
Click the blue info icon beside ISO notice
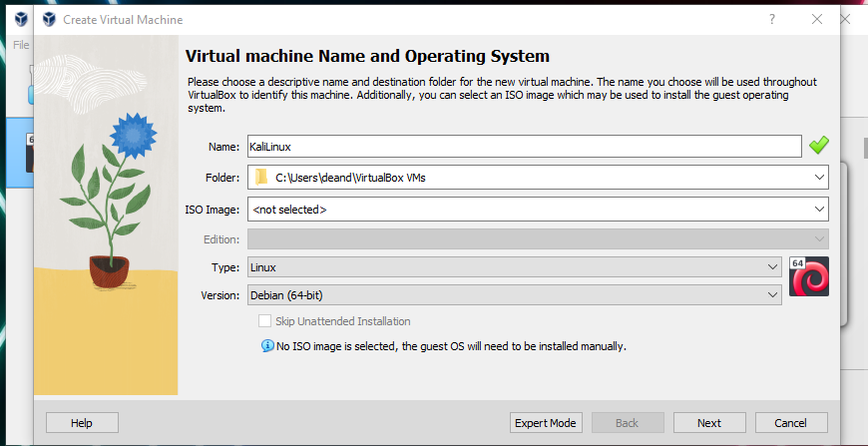coord(268,346)
